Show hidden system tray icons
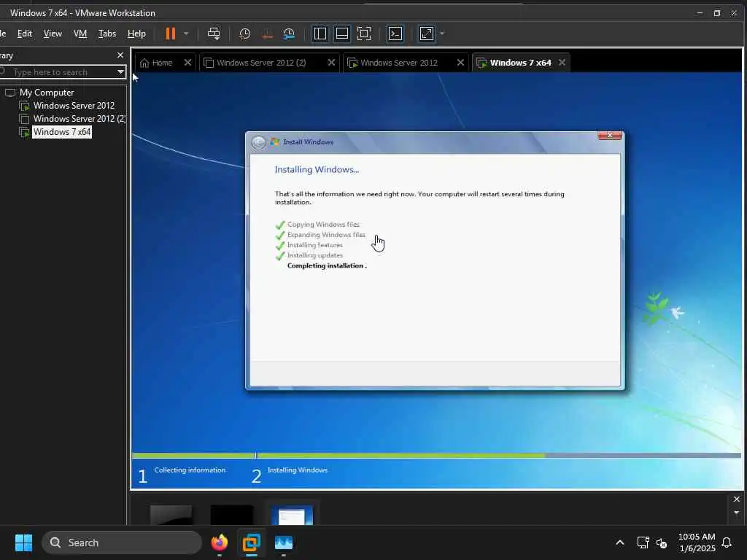Viewport: 747px width, 560px height. point(620,542)
